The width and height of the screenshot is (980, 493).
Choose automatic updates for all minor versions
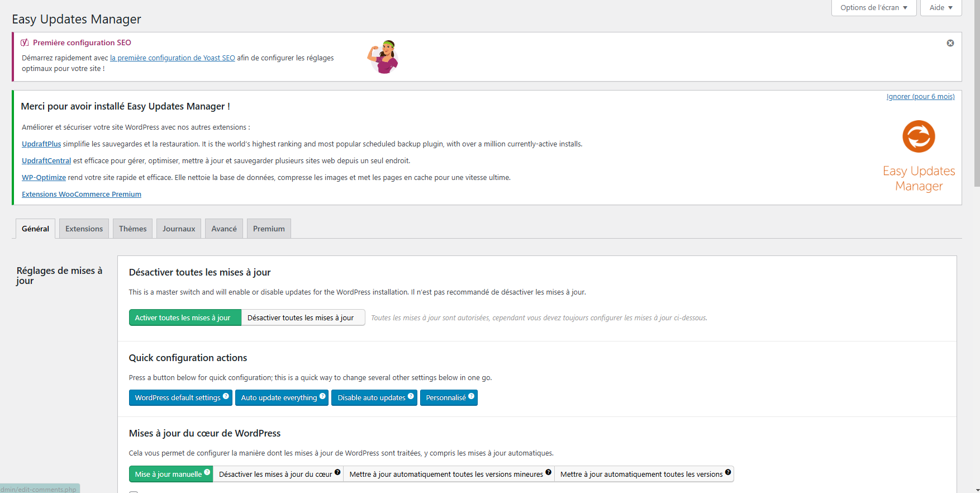449,474
